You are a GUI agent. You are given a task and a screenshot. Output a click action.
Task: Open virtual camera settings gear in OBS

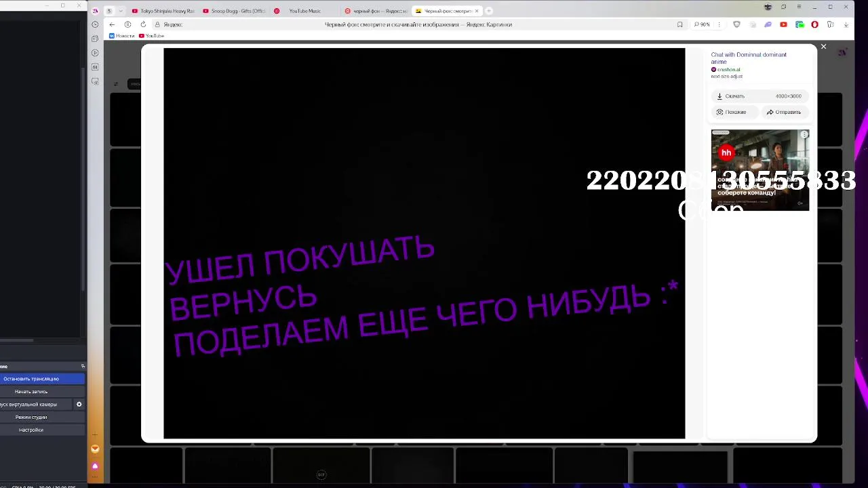[x=79, y=405]
